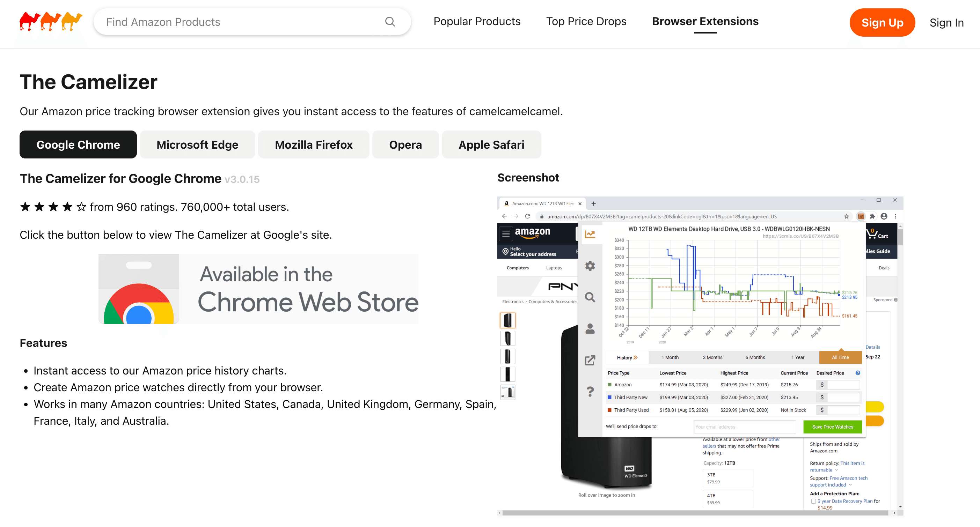Open the Amazon hamburger menu icon

point(506,233)
